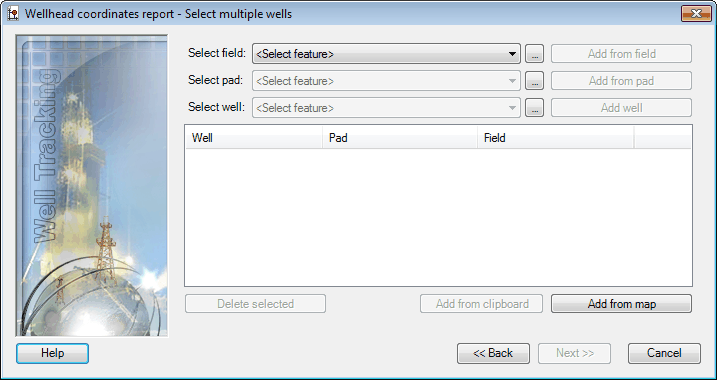Image resolution: width=717 pixels, height=380 pixels.
Task: Click the Well Tracking banner image
Action: (x=91, y=186)
